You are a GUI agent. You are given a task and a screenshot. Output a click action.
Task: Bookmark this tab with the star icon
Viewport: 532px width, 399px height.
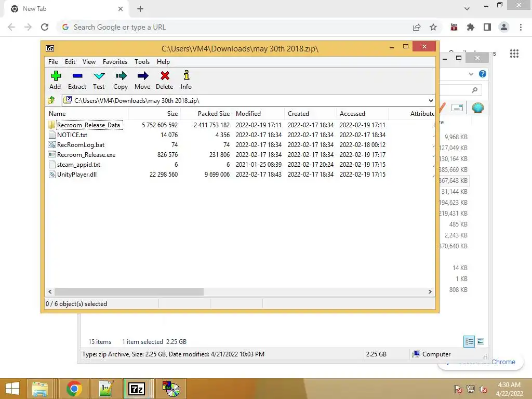coord(433,27)
